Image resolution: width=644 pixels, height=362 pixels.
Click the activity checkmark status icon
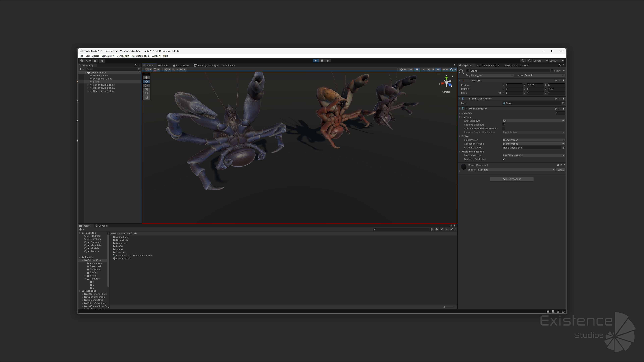(563, 311)
